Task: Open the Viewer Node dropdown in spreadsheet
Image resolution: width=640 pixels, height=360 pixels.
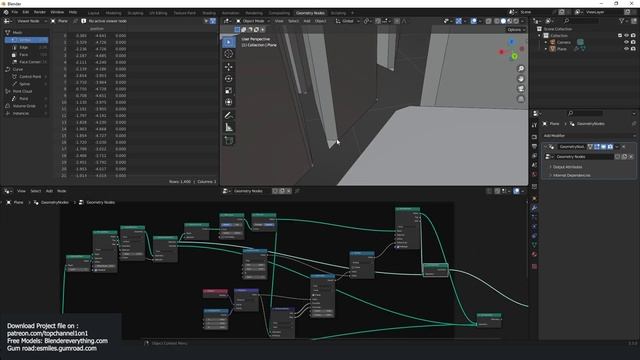Action: click(31, 21)
